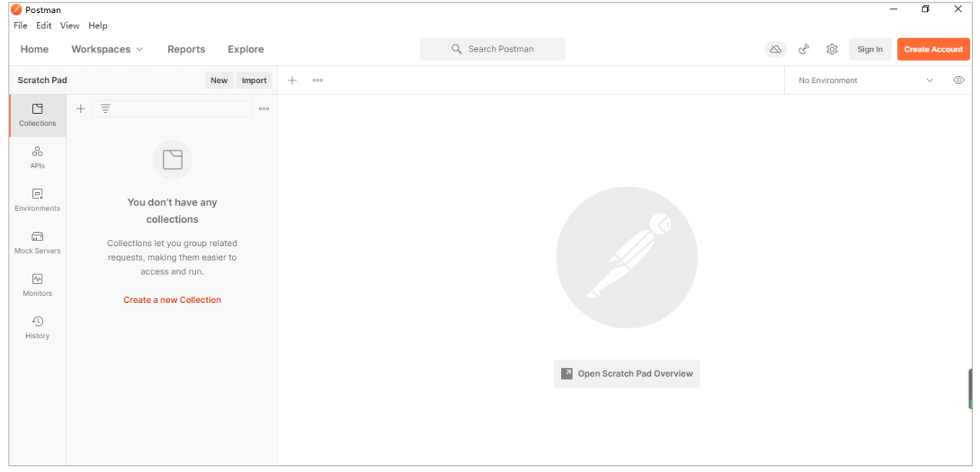Open the tab bar three-dot options
The image size is (980, 472).
pos(317,80)
